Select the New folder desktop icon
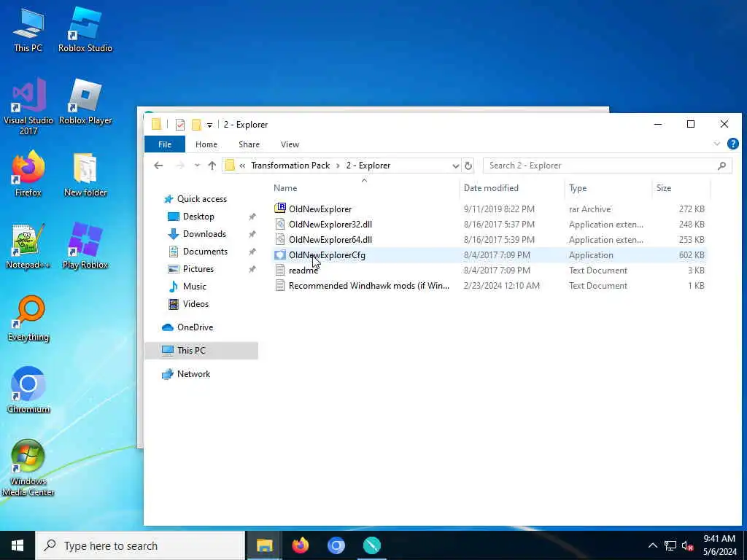This screenshot has height=560, width=747. (x=85, y=174)
